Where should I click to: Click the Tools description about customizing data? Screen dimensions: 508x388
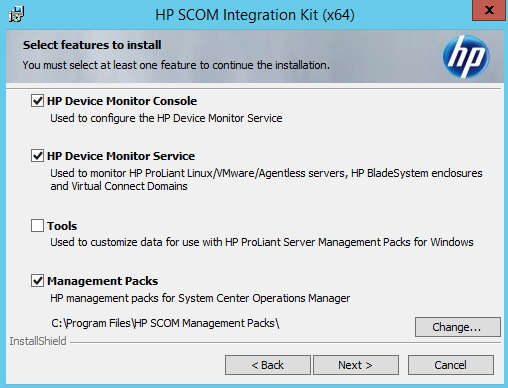[262, 242]
